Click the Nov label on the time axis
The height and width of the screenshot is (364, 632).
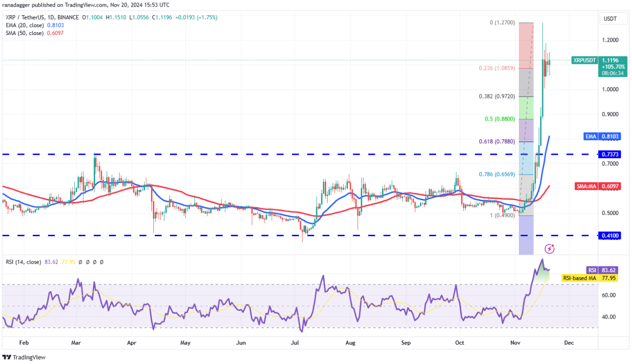(x=515, y=342)
